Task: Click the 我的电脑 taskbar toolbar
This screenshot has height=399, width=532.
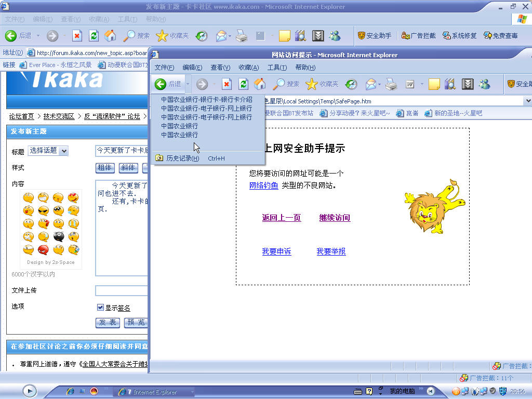Action: (x=403, y=391)
